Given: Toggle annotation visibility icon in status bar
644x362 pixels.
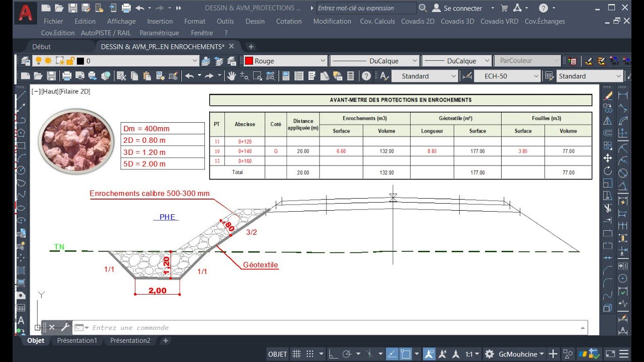Looking at the screenshot, I should pyautogui.click(x=429, y=354).
